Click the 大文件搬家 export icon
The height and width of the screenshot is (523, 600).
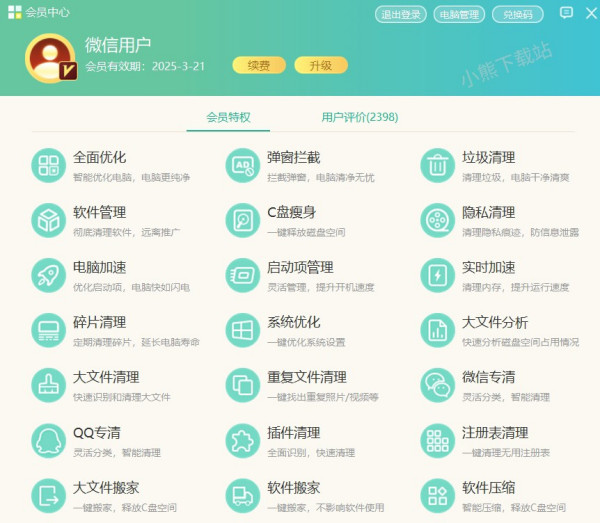coord(49,496)
